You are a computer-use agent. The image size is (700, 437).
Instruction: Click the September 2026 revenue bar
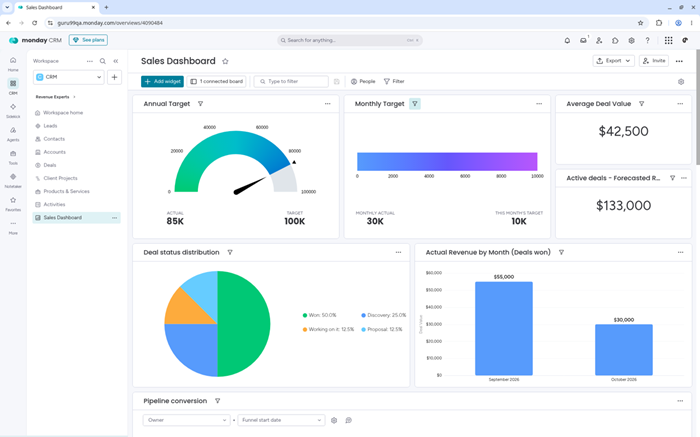pyautogui.click(x=504, y=329)
